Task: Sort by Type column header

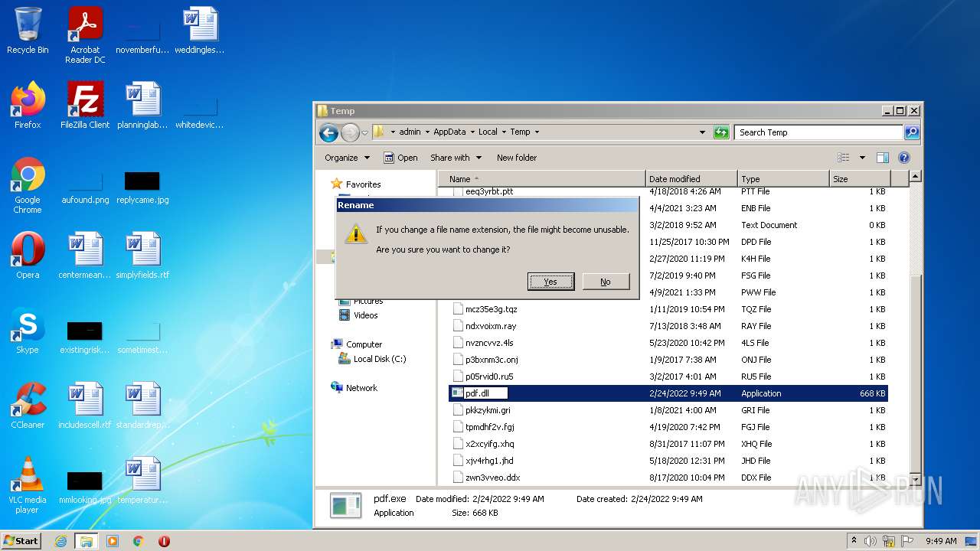Action: pyautogui.click(x=783, y=179)
